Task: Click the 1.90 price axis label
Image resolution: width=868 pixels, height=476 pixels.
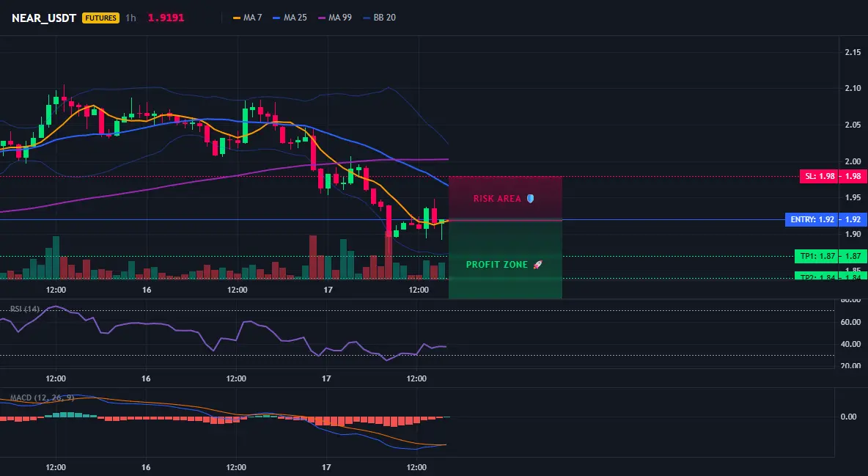Action: 853,234
